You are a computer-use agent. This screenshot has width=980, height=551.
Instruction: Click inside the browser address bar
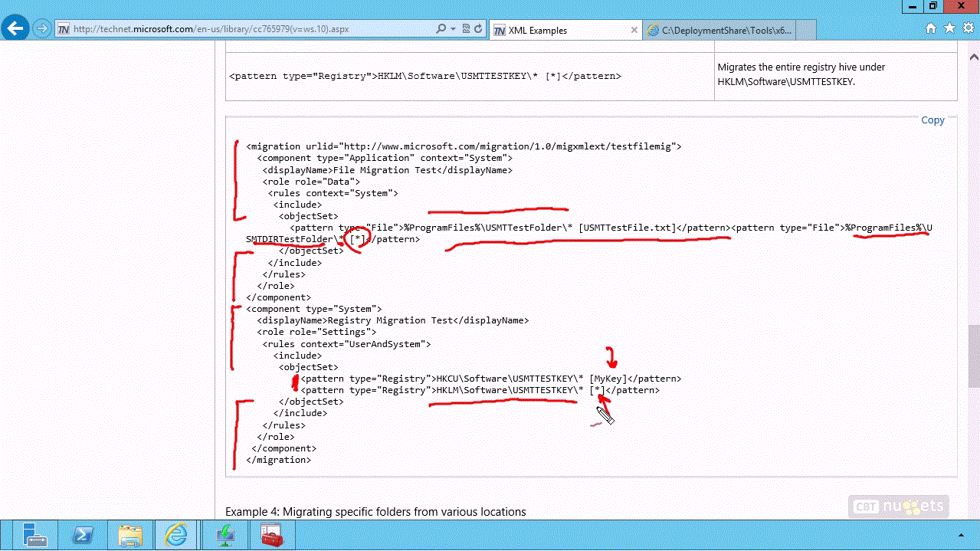point(230,28)
